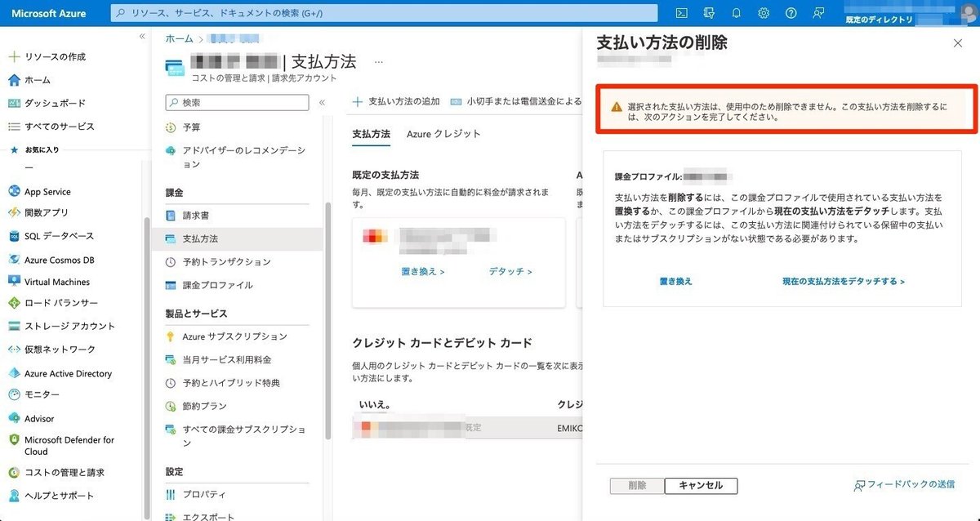Switch to the Azure クレジット tab
The width and height of the screenshot is (980, 521).
(443, 134)
